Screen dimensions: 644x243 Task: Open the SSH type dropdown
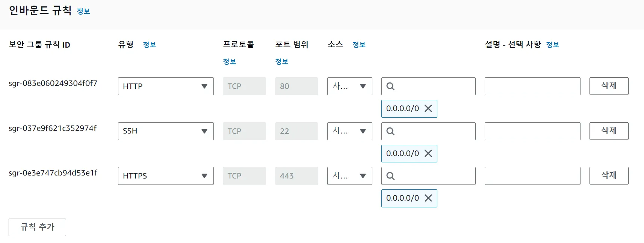[166, 131]
